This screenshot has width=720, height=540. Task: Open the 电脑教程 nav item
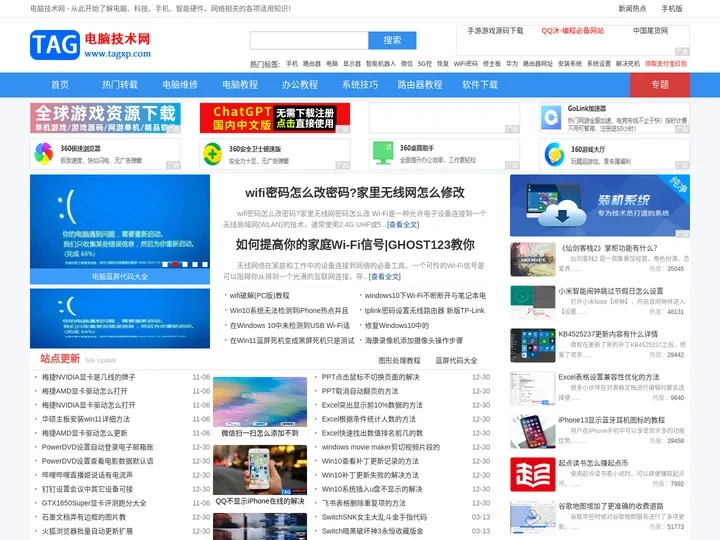(240, 84)
